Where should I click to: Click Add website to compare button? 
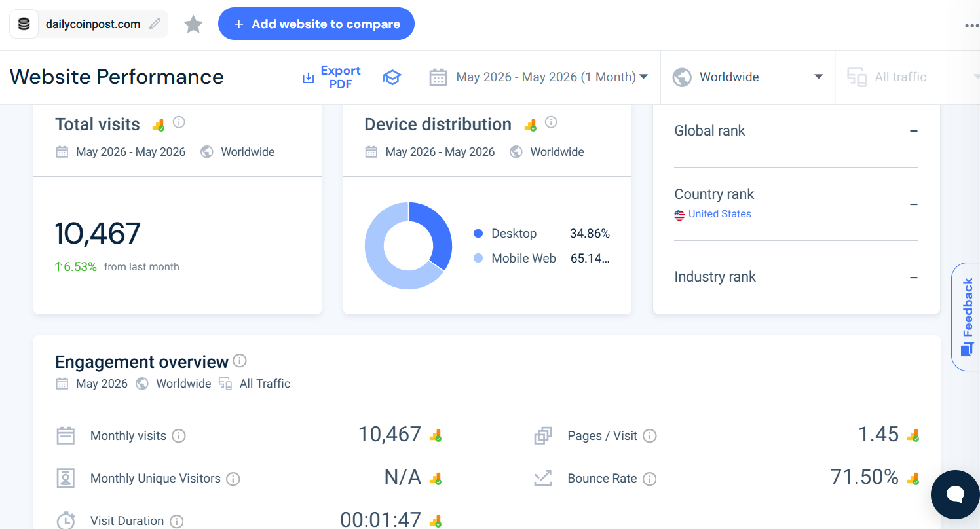click(x=316, y=24)
